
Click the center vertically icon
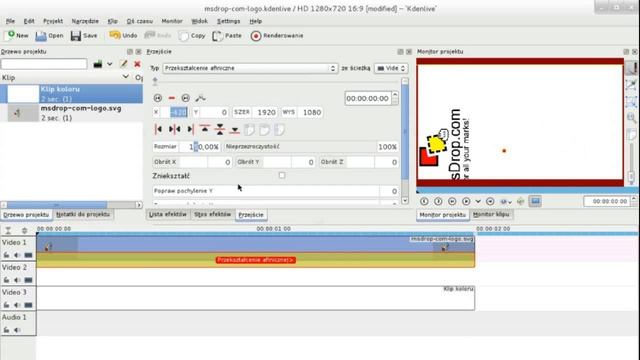pos(220,130)
